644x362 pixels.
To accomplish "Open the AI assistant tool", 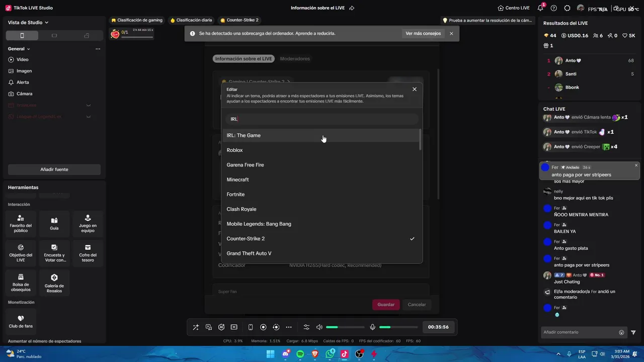I will pos(221,327).
